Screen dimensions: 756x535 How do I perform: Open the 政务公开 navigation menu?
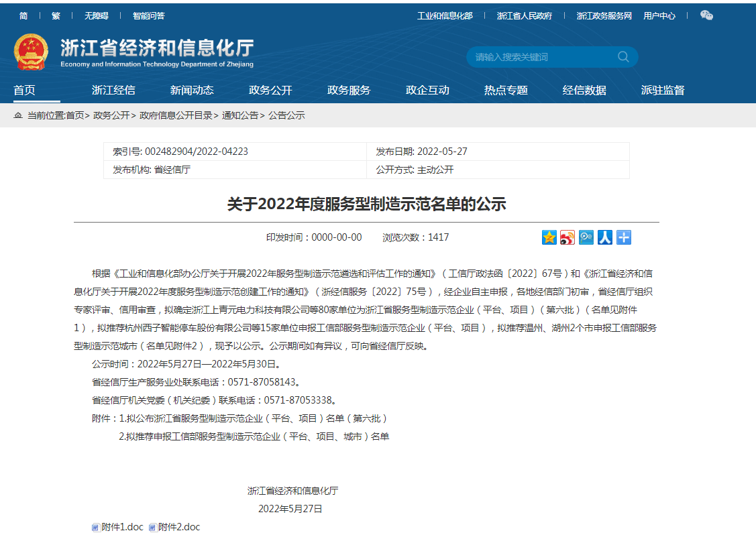coord(271,89)
